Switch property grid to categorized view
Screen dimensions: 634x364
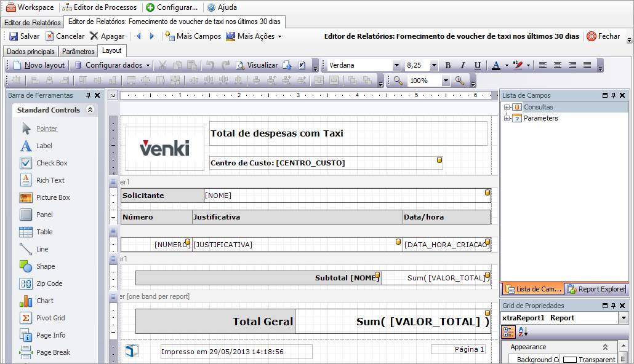point(508,332)
